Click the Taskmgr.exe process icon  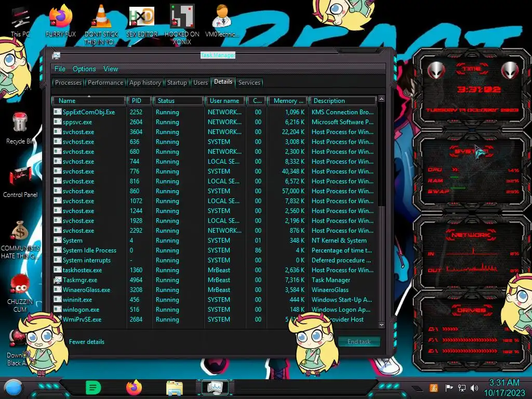(x=57, y=280)
